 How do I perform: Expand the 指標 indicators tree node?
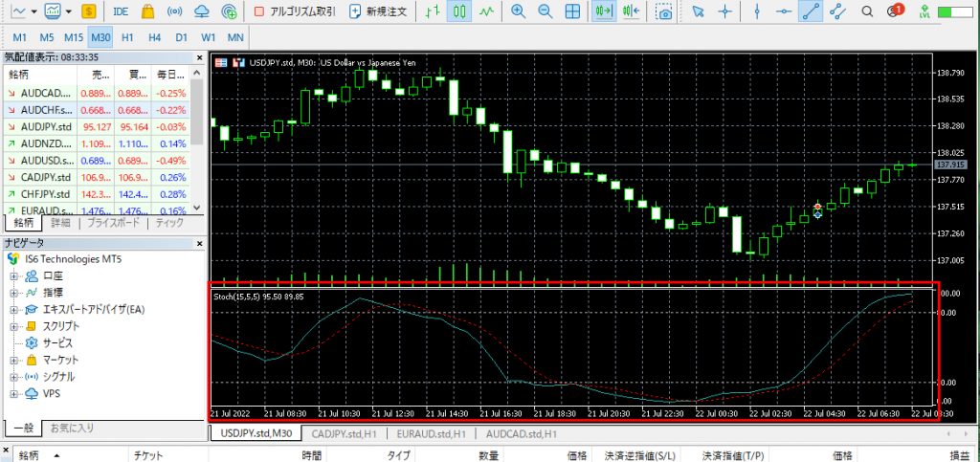[13, 292]
